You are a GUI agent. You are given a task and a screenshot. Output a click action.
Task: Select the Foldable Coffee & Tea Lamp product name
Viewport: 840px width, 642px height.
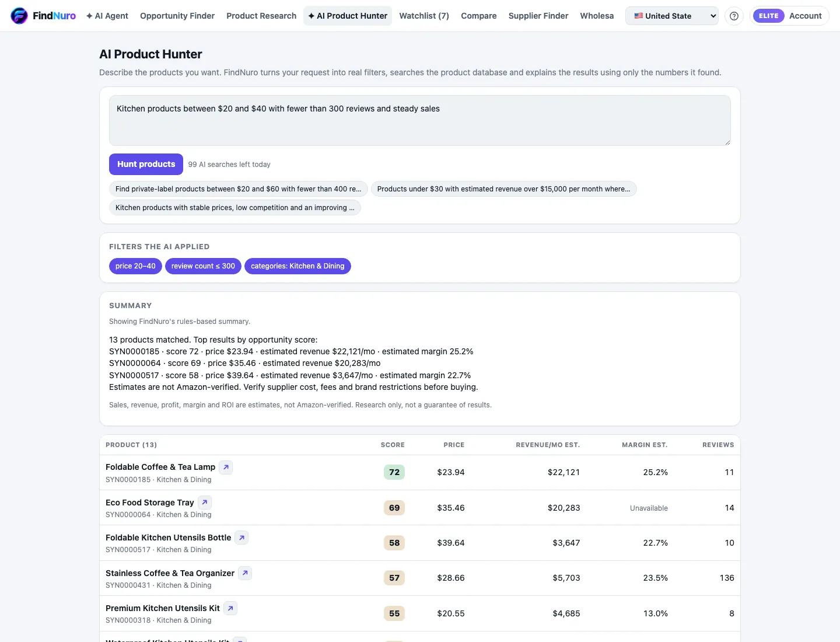click(x=160, y=467)
